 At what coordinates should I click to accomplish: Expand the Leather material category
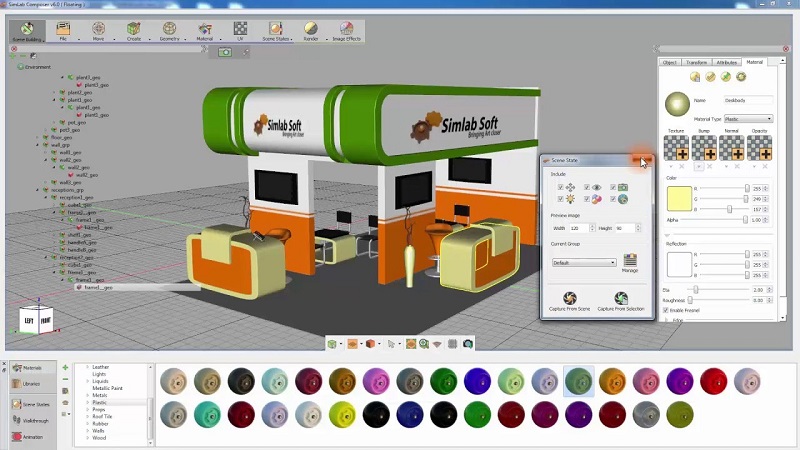[87, 367]
